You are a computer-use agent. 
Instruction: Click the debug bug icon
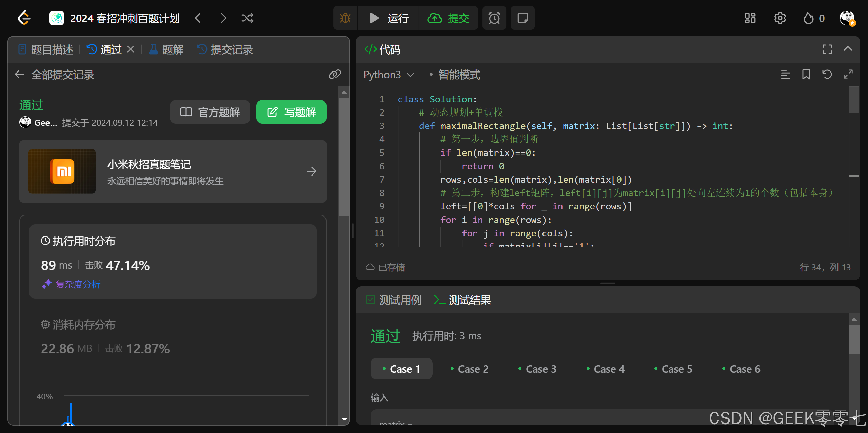[345, 18]
